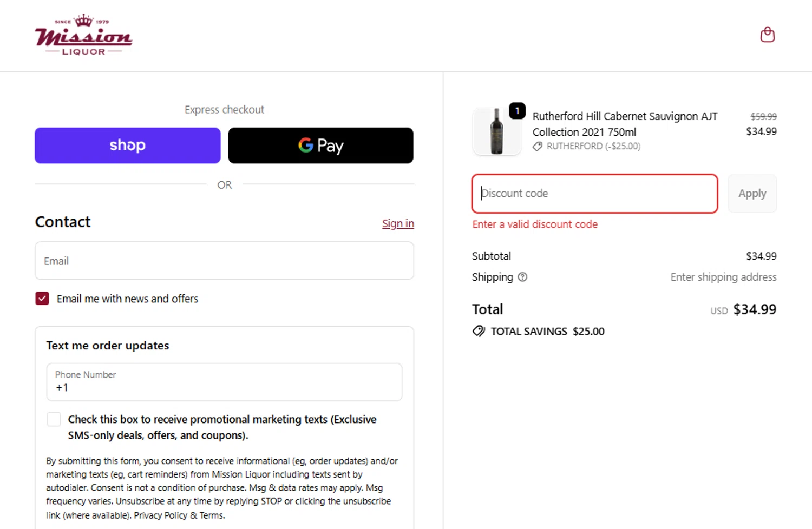Click the 'Text me order updates' heading
The width and height of the screenshot is (812, 529).
[x=108, y=346]
